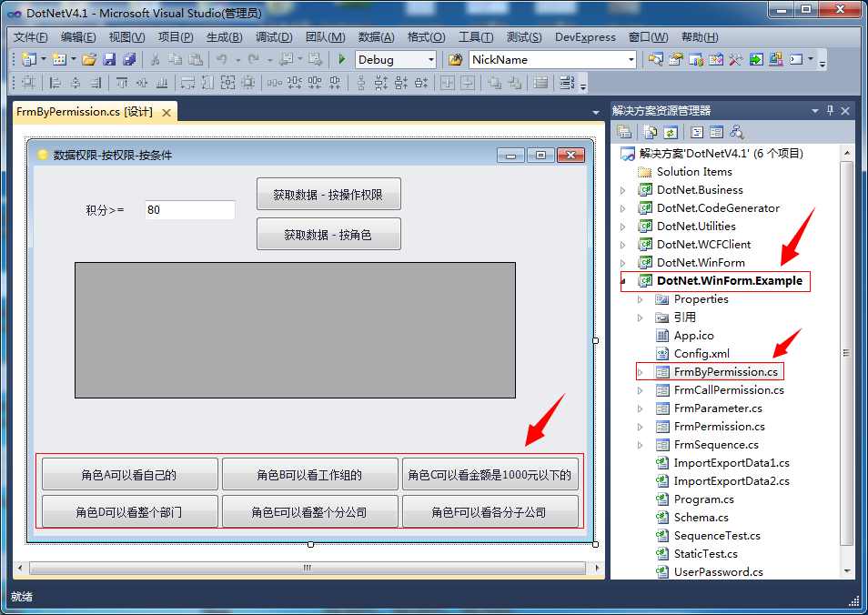
Task: Open the Properties Window toolbar icon
Action: [675, 59]
